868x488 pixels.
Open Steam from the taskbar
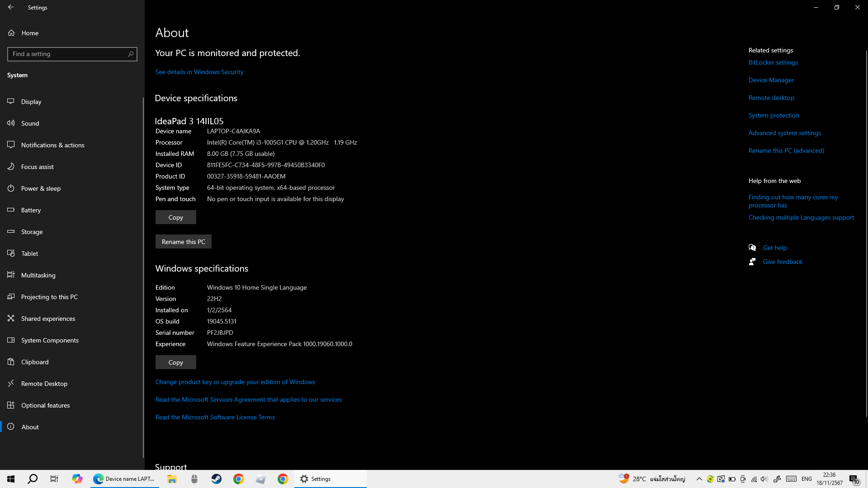[217, 479]
